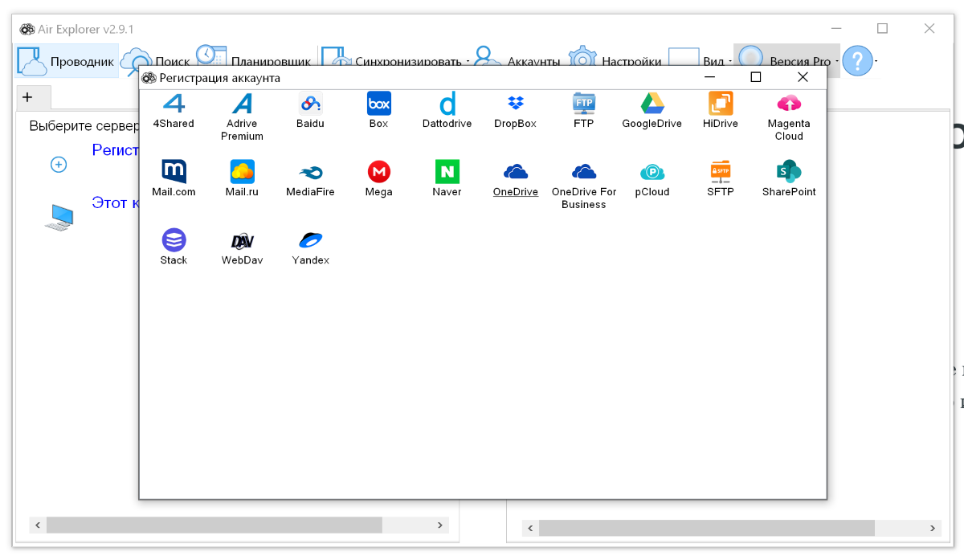
Task: Select the FTP server icon
Action: tap(584, 104)
